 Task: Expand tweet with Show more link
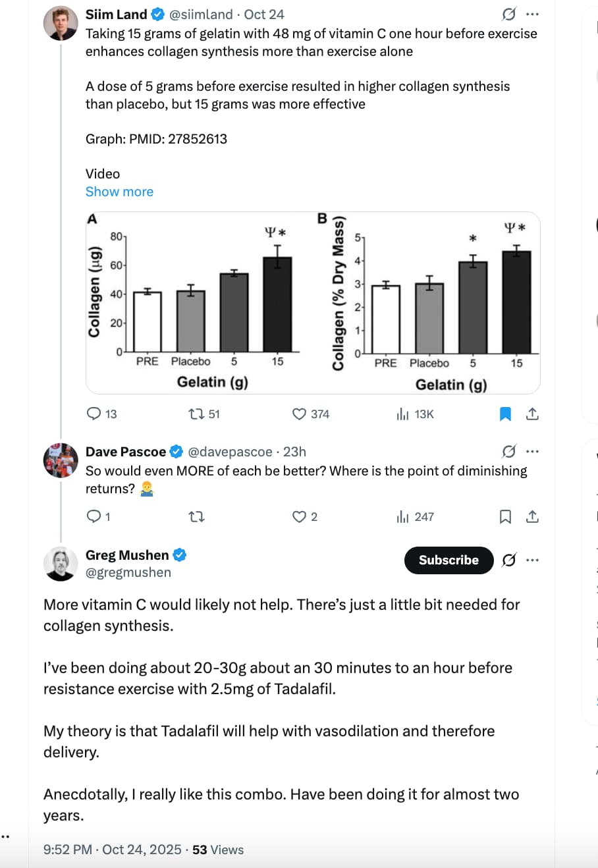pos(119,192)
